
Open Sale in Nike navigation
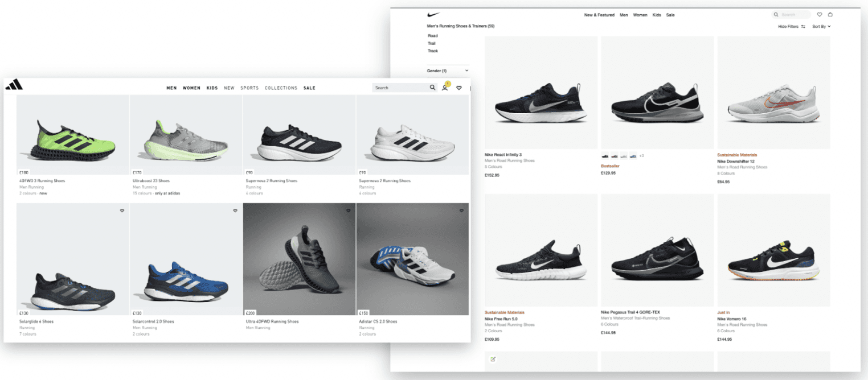tap(670, 15)
